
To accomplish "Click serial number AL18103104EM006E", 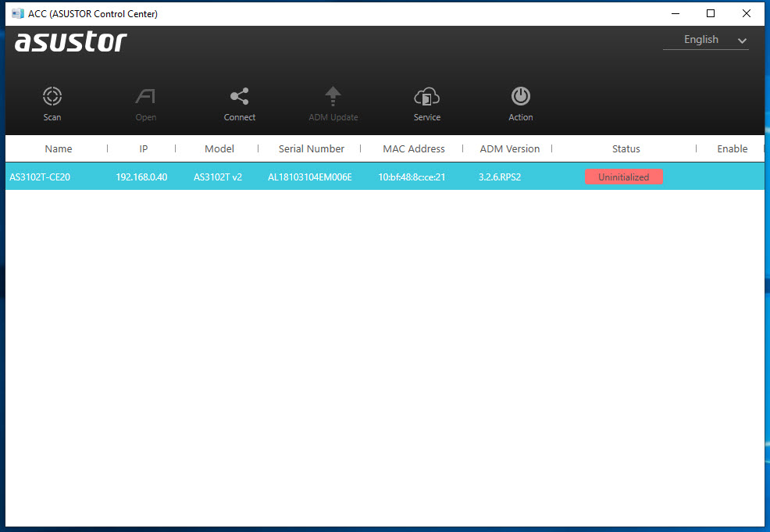I will [310, 177].
